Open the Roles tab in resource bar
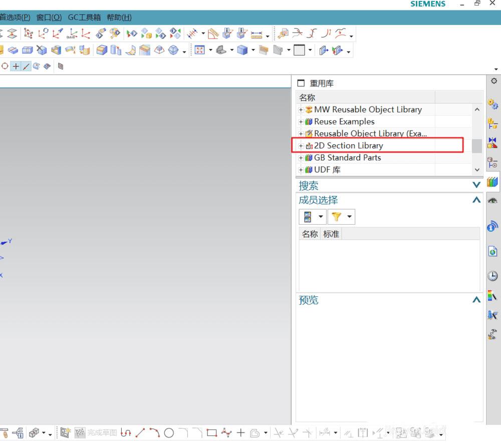The image size is (501, 448). (492, 315)
